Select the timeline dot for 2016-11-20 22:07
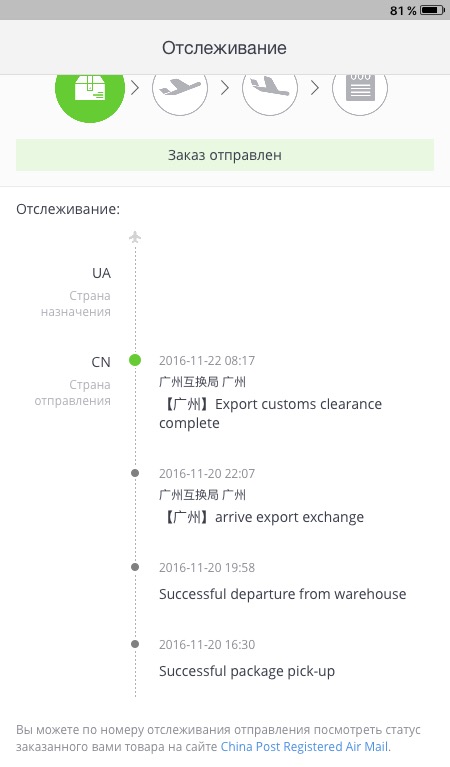The height and width of the screenshot is (767, 450). point(135,473)
